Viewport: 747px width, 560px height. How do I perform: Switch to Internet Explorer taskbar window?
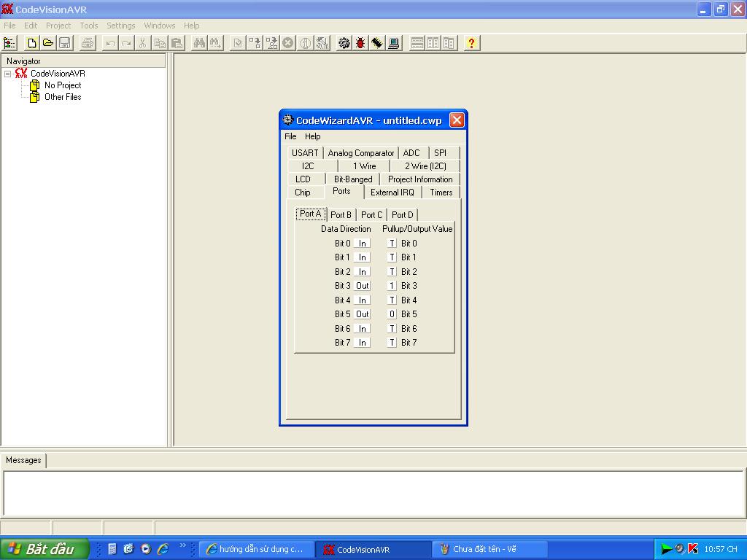click(x=257, y=549)
